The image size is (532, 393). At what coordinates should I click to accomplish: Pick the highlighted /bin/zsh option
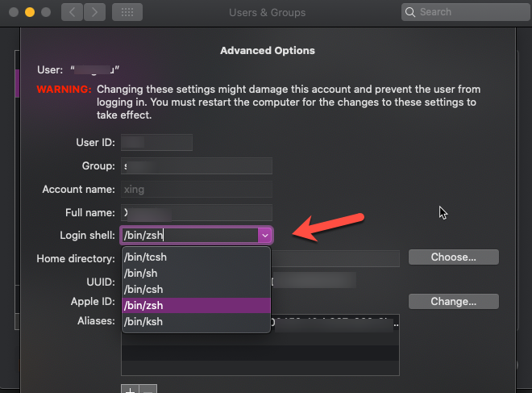point(196,305)
